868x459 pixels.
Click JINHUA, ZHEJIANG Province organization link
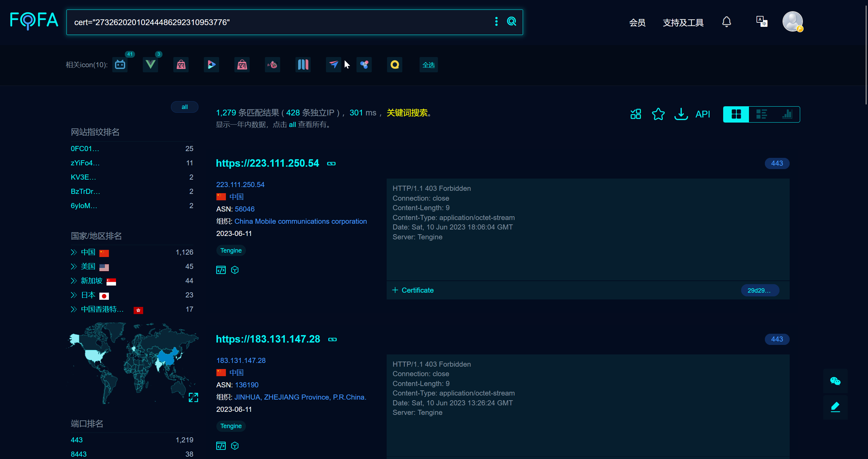tap(300, 397)
